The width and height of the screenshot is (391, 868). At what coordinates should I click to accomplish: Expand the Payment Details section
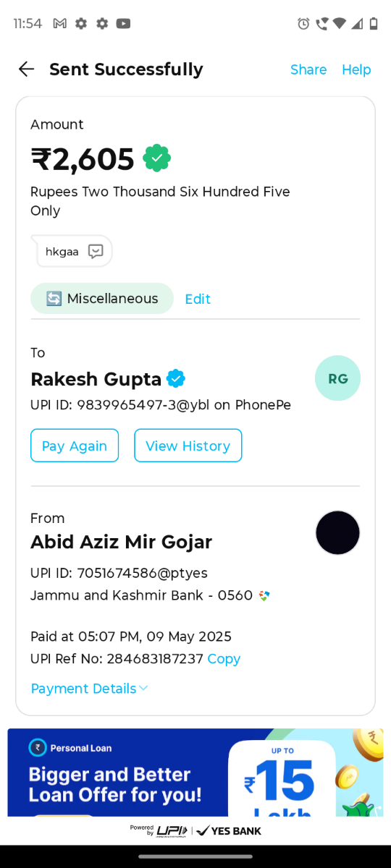tap(89, 689)
